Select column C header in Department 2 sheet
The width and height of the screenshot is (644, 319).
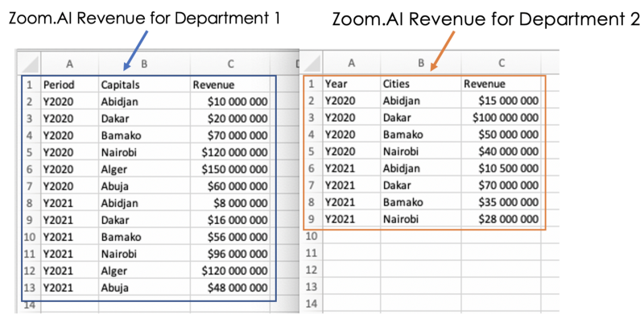click(x=501, y=63)
